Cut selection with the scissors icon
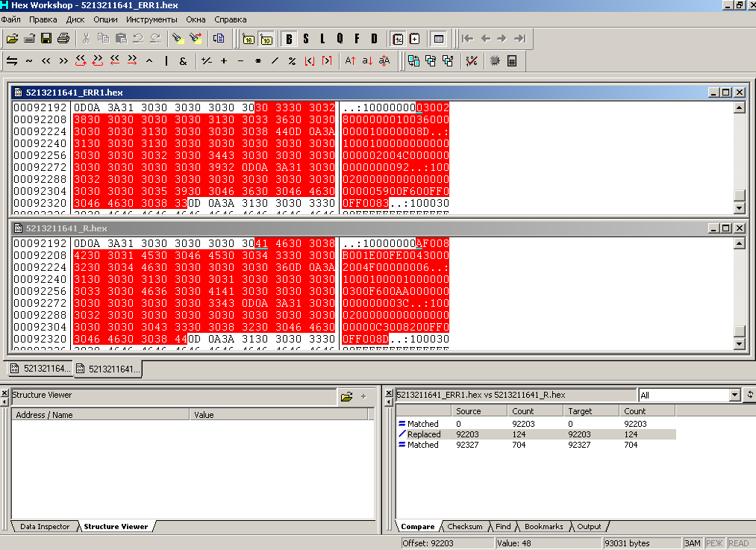This screenshot has width=756, height=550. (x=87, y=39)
